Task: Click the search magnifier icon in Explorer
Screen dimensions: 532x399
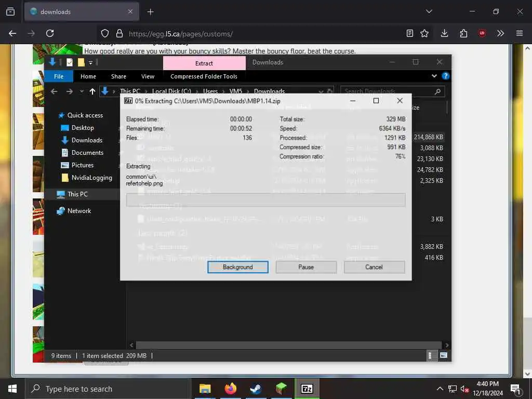Action: (437, 91)
